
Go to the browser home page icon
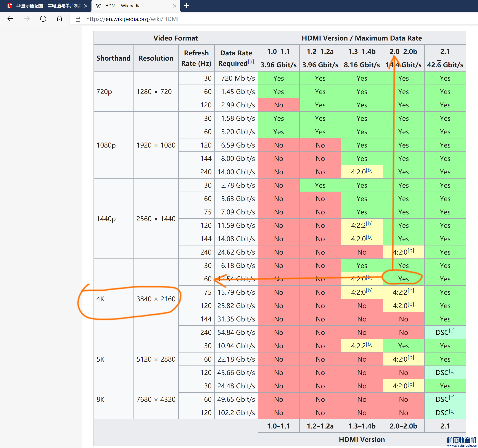pos(59,19)
